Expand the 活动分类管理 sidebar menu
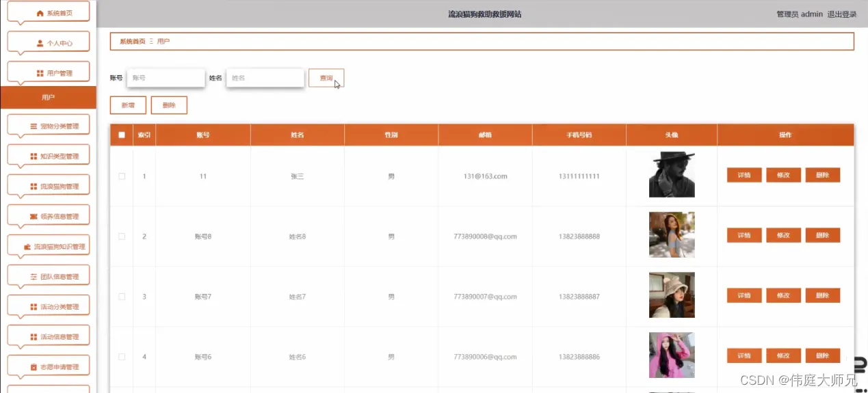Screen dimensions: 868x393 (49, 307)
